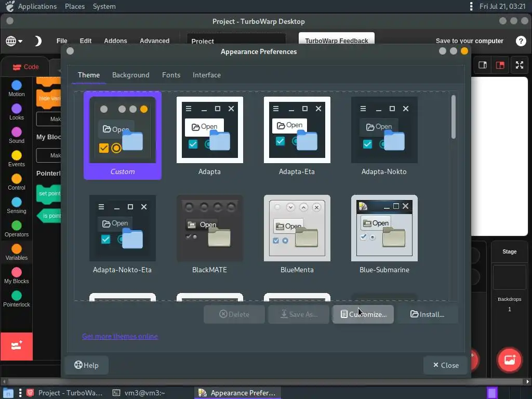532x399 pixels.
Task: Toggle TurboWarp dark mode moon icon
Action: (37, 41)
